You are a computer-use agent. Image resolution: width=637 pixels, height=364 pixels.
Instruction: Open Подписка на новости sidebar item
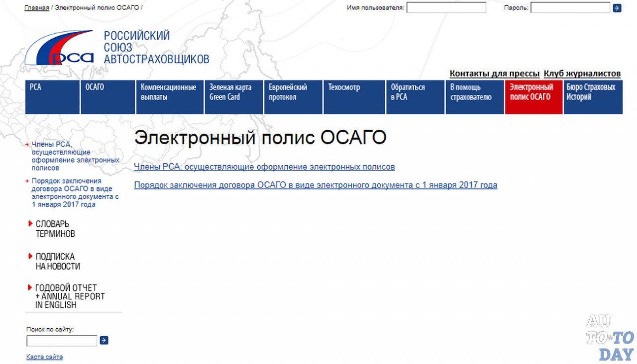58,262
